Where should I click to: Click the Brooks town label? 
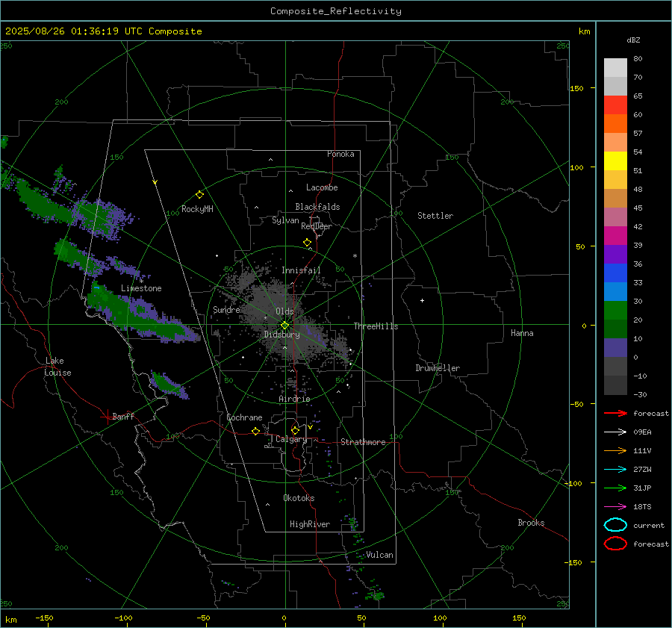[531, 523]
